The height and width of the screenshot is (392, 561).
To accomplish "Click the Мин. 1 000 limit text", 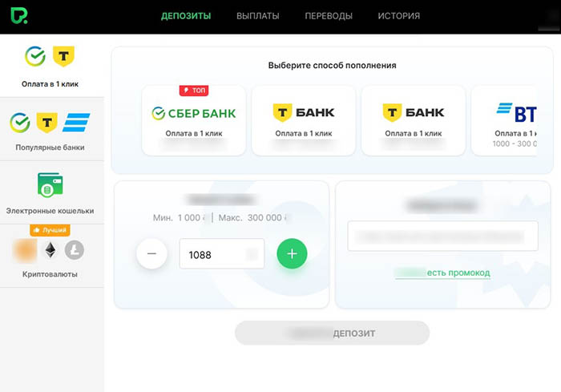I will (179, 218).
